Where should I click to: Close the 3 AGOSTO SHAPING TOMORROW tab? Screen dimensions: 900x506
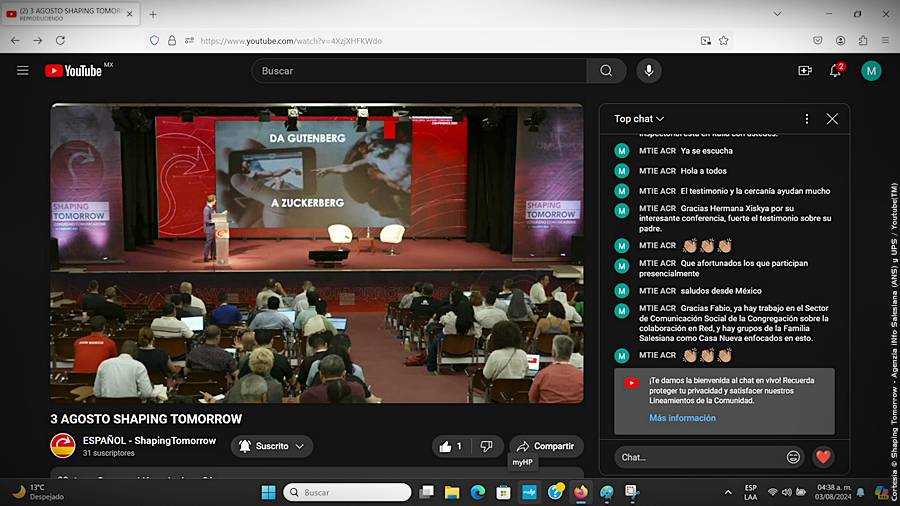(x=130, y=14)
